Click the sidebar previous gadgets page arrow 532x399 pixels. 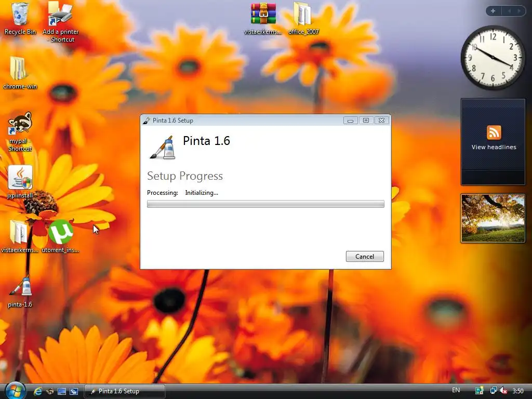(509, 11)
